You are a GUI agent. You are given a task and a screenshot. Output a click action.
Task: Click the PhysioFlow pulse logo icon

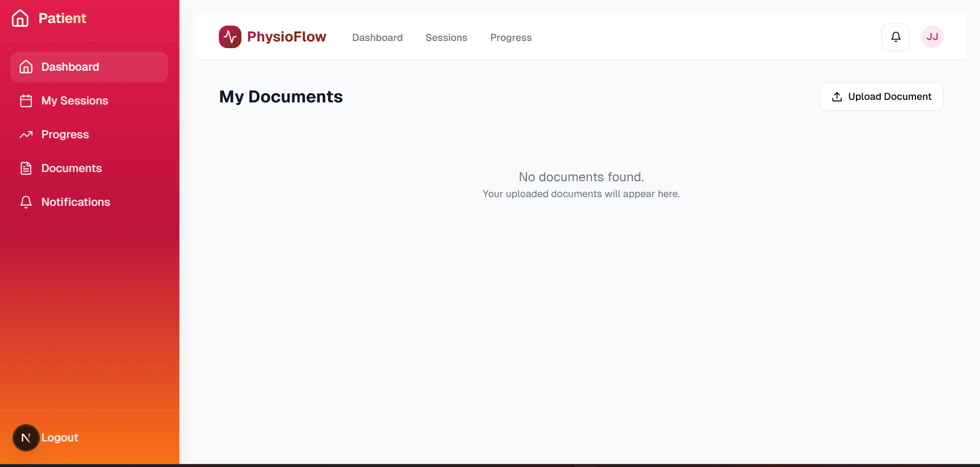[x=230, y=37]
